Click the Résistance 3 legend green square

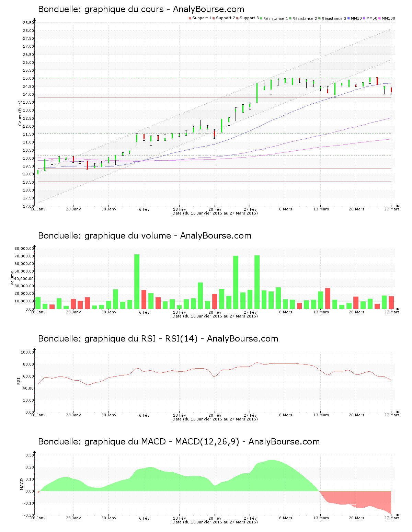tap(319, 18)
